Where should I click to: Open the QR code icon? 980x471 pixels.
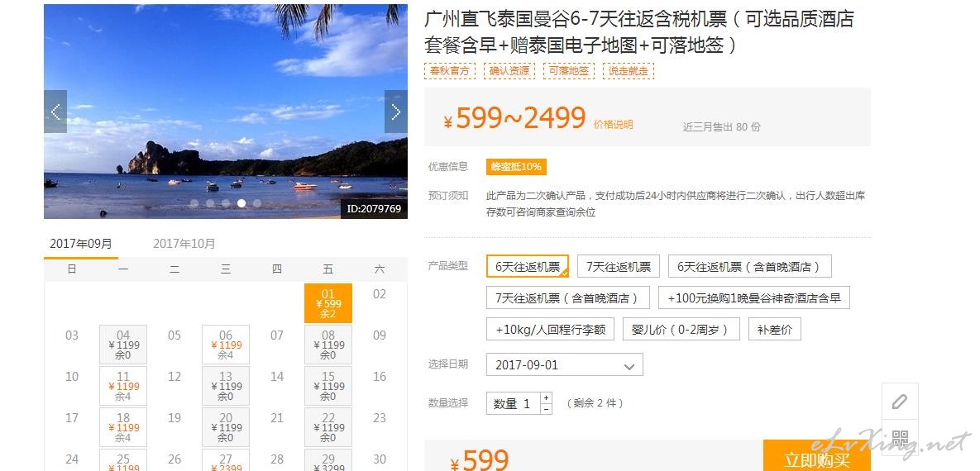[x=900, y=437]
